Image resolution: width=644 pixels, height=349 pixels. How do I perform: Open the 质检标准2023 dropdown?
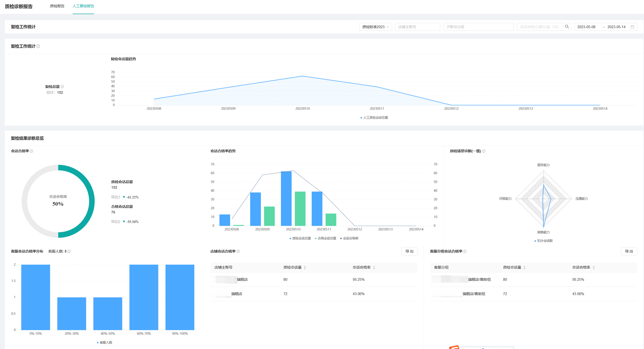tap(375, 27)
